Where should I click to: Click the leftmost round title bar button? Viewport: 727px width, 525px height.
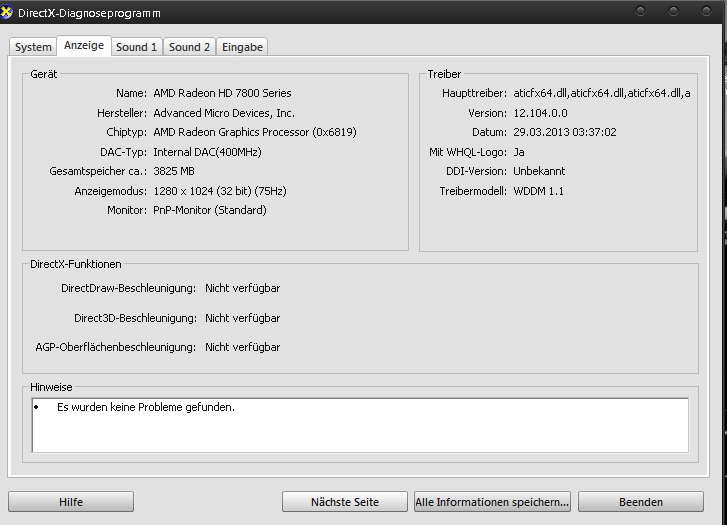tap(640, 11)
